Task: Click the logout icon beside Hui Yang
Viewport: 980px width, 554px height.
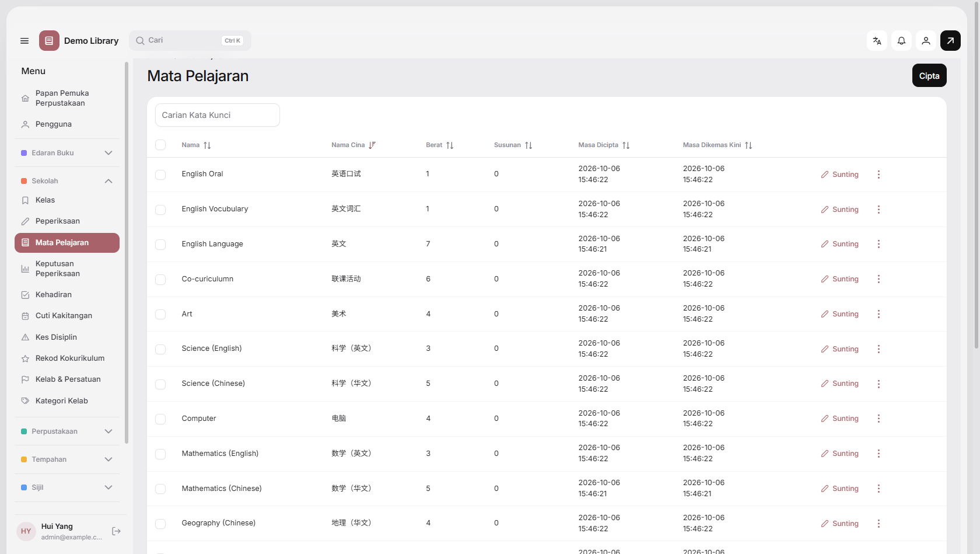Action: tap(116, 531)
